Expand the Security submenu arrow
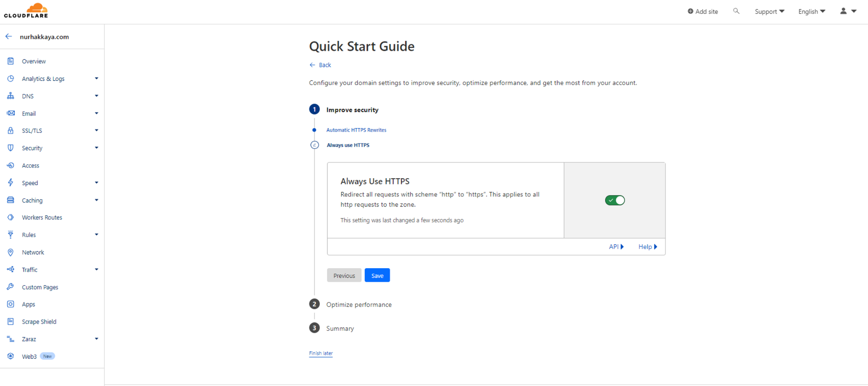868x386 pixels. coord(96,147)
